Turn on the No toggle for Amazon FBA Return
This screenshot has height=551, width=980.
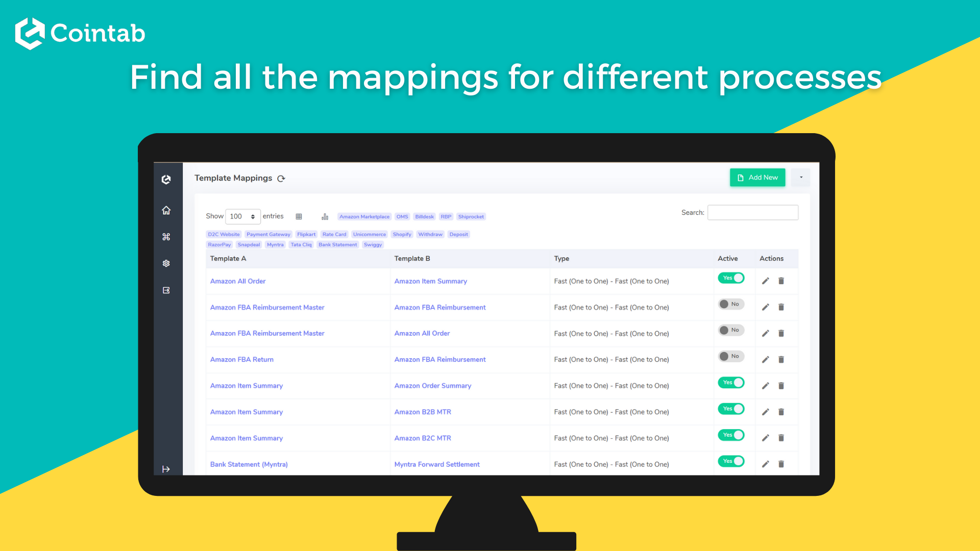click(x=731, y=356)
